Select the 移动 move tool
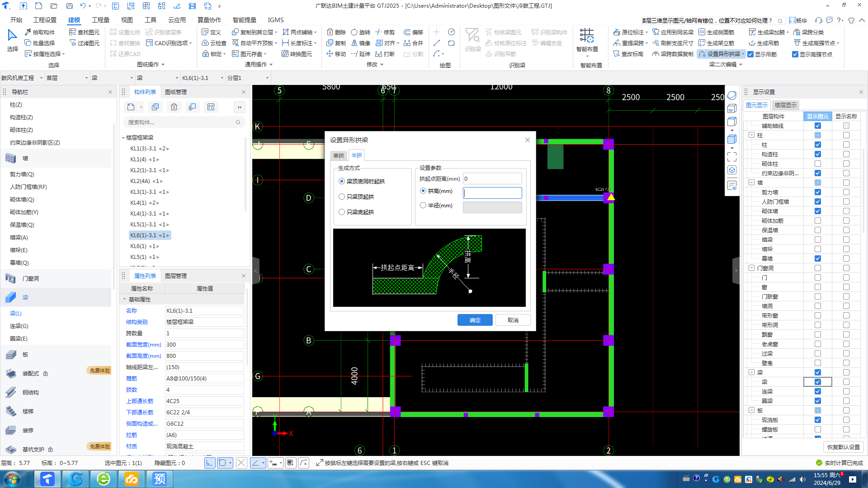 pyautogui.click(x=336, y=54)
